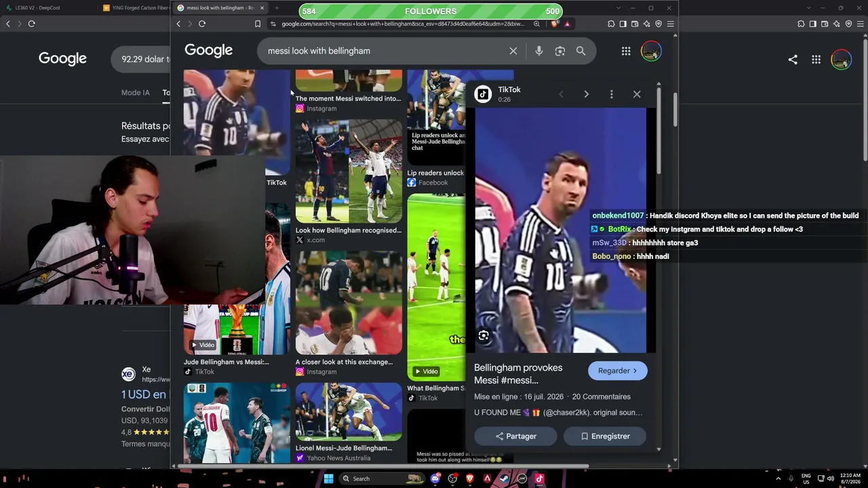Open the tab search chevron in front window
868x488 pixels.
click(618, 8)
